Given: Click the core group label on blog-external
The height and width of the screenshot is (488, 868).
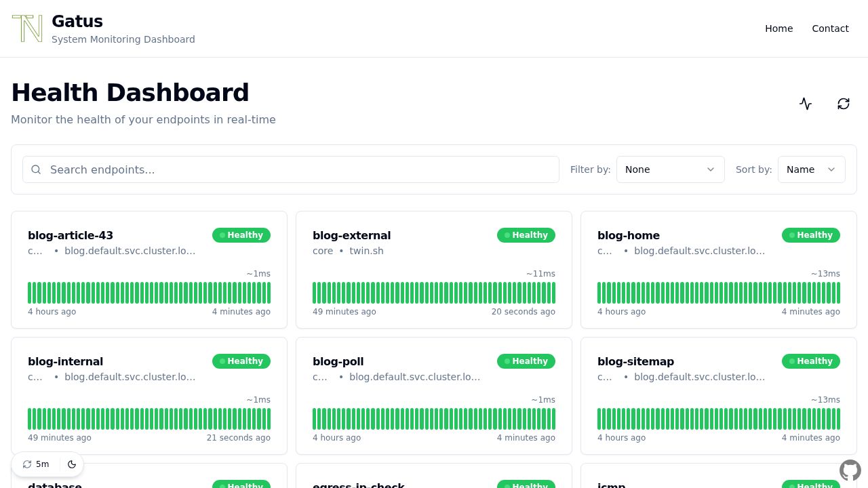Looking at the screenshot, I should pyautogui.click(x=323, y=251).
